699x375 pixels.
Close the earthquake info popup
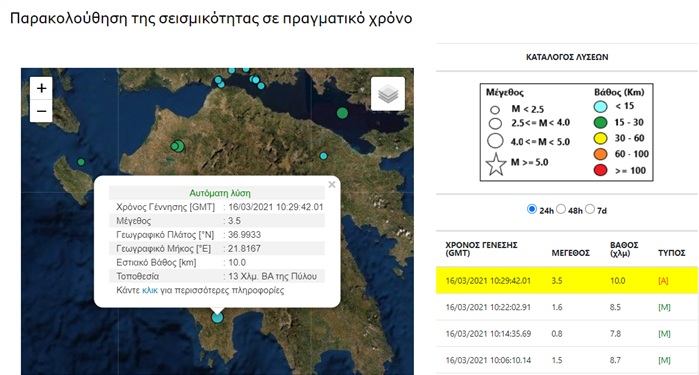tap(332, 185)
